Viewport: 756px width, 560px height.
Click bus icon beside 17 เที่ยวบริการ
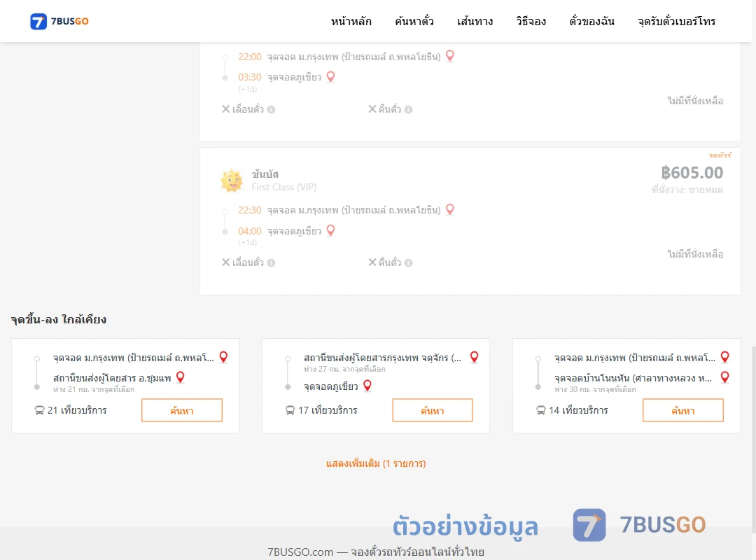click(x=290, y=410)
